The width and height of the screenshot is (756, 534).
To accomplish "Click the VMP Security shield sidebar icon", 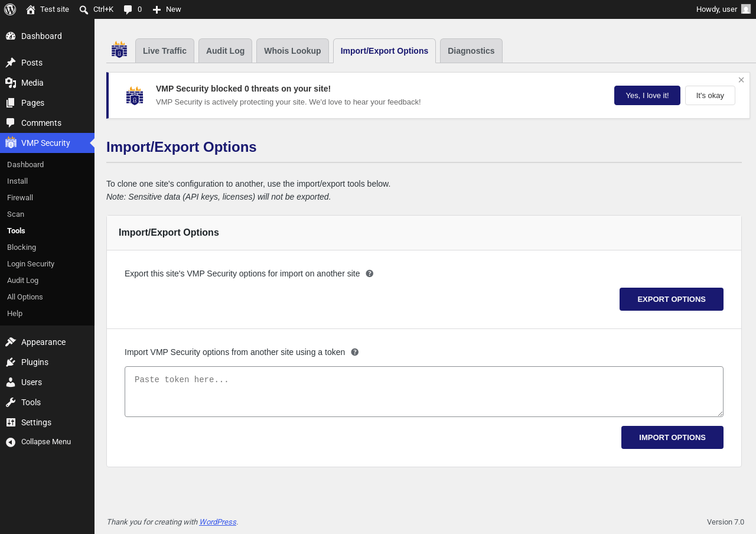I will pos(11,142).
